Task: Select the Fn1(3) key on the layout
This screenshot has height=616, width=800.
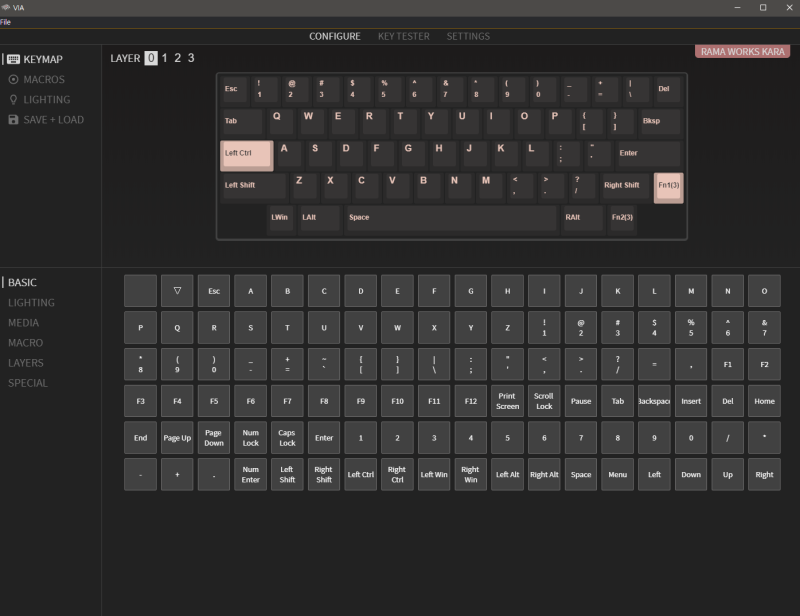Action: pos(667,186)
